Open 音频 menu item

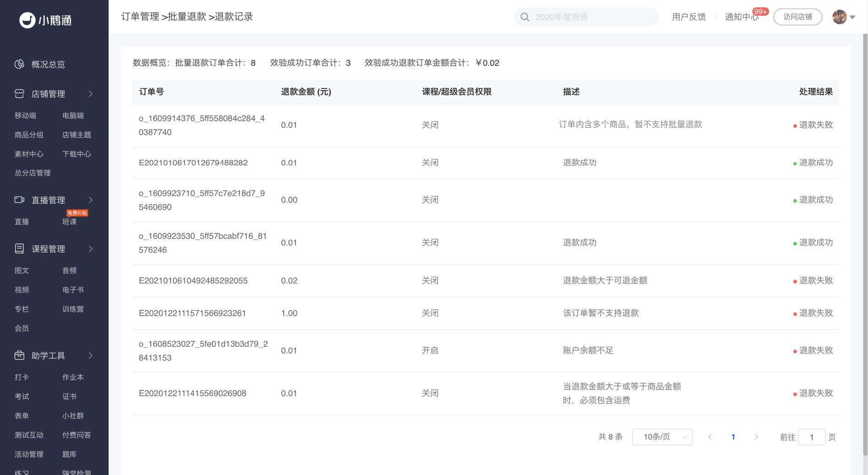coord(69,270)
